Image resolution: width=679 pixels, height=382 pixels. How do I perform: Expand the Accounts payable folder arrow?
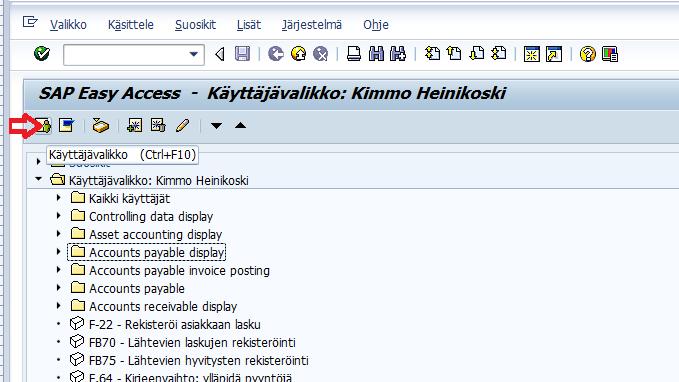(58, 288)
